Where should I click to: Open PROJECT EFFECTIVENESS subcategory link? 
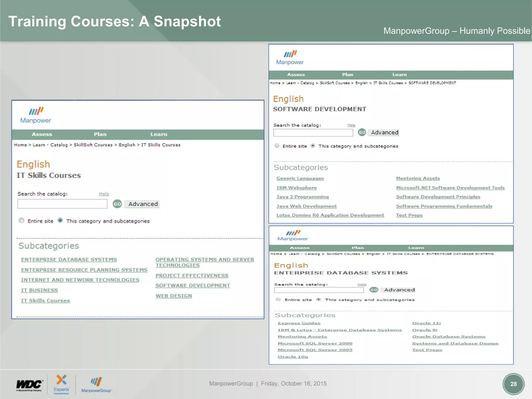tap(192, 275)
